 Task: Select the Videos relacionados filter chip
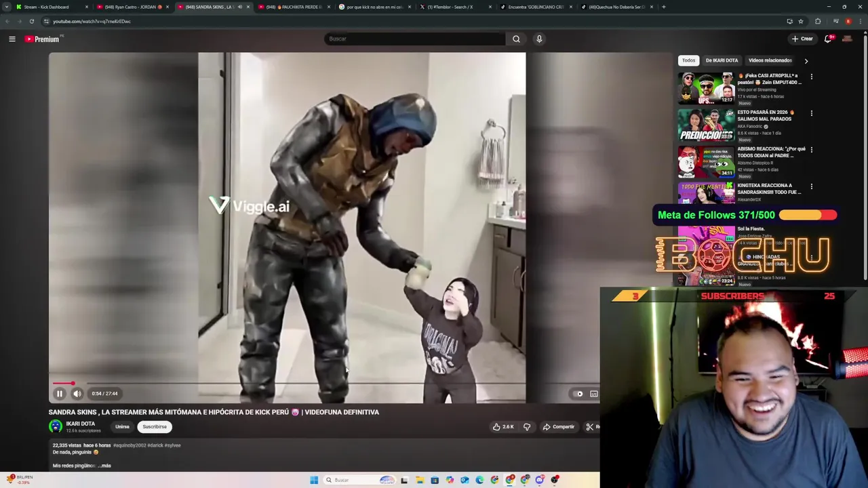click(770, 60)
